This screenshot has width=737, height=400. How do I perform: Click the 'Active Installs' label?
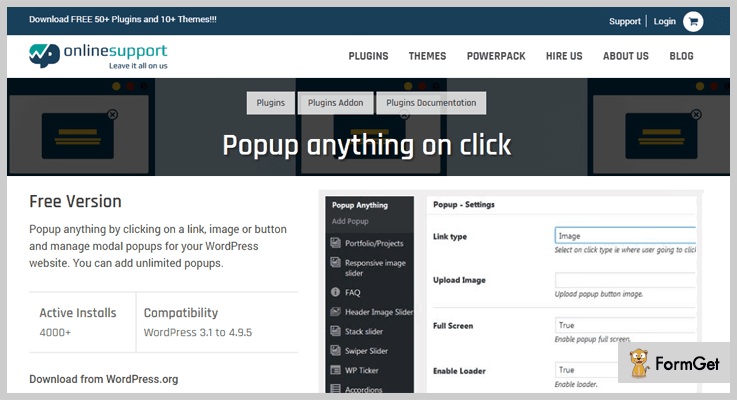pos(78,313)
